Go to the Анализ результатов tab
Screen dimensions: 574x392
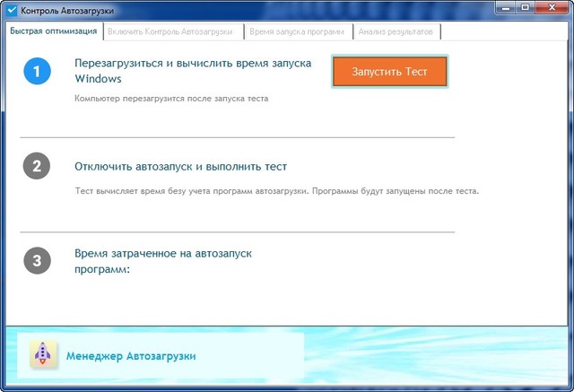tap(396, 31)
